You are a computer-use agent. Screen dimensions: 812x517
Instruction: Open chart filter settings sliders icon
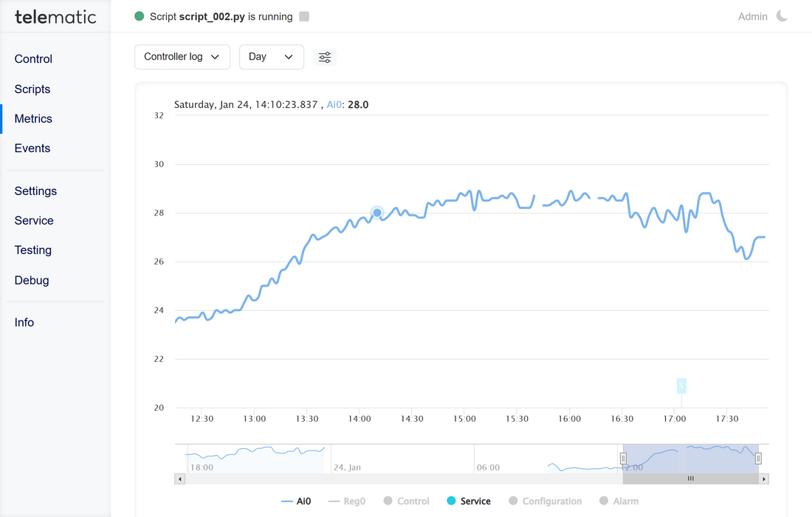tap(325, 57)
